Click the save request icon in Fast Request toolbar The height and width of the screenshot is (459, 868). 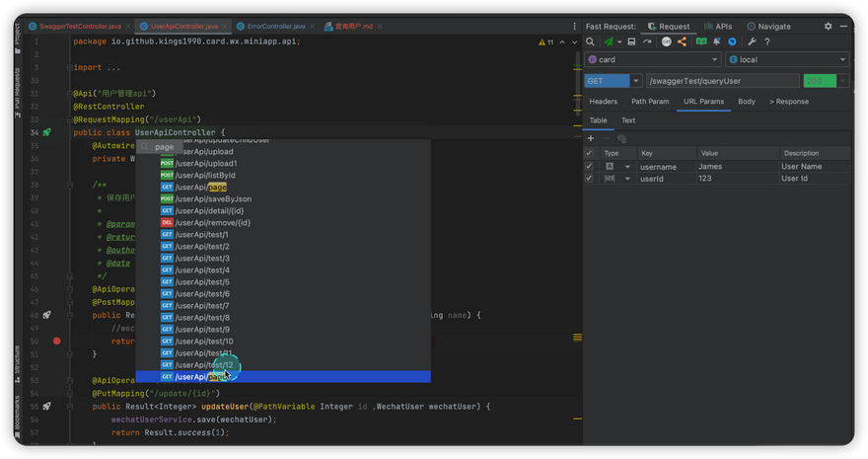click(631, 42)
